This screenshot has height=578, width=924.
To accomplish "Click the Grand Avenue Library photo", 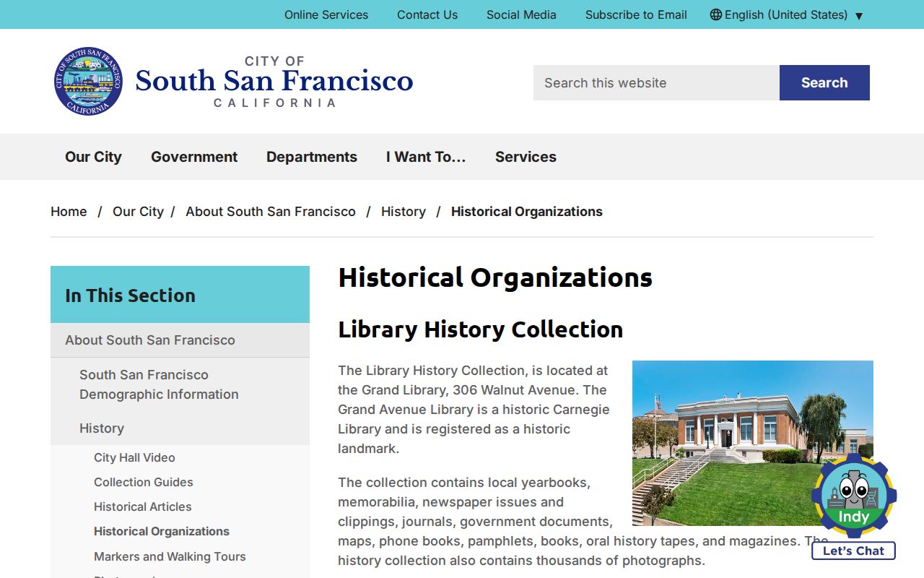I will tap(753, 443).
